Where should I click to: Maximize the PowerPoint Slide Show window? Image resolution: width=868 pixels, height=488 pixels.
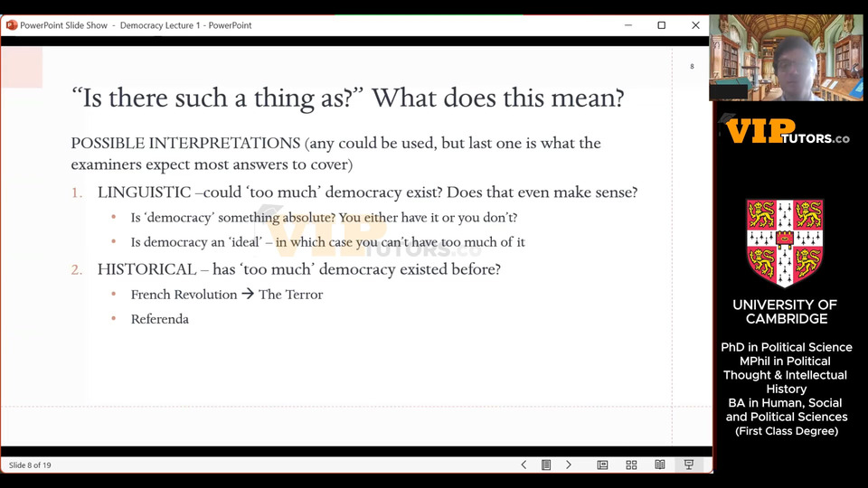coord(662,25)
